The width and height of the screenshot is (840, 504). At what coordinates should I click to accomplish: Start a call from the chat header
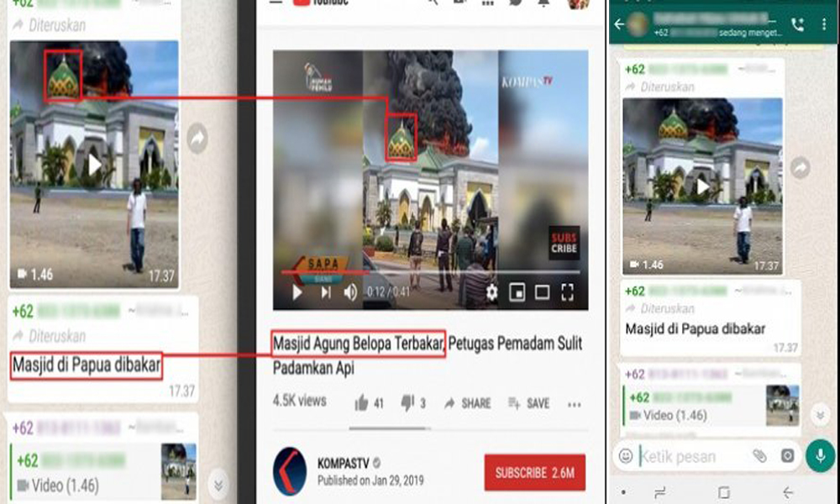797,24
